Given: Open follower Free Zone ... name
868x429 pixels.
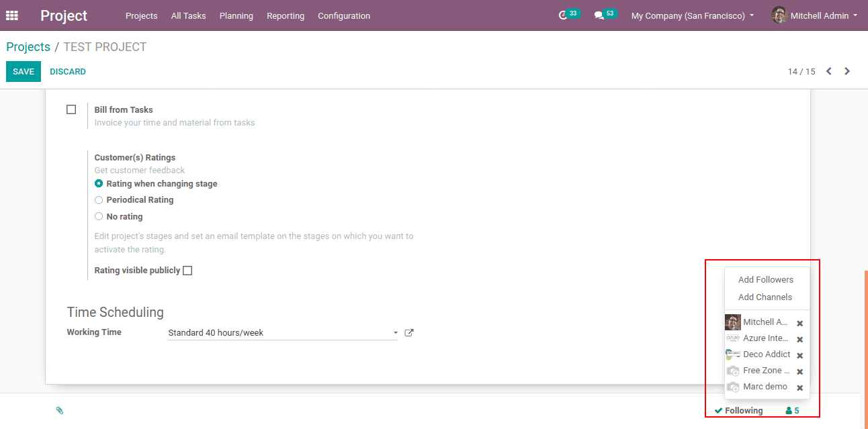Looking at the screenshot, I should click(767, 371).
